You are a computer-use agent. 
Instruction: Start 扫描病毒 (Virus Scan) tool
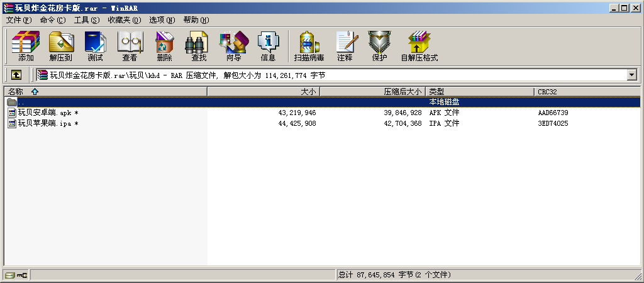[309, 46]
